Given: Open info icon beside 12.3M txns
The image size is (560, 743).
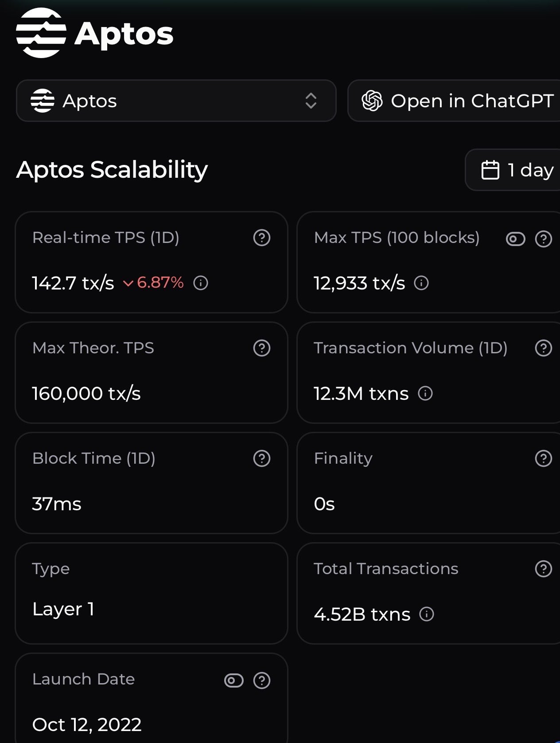Looking at the screenshot, I should 425,393.
